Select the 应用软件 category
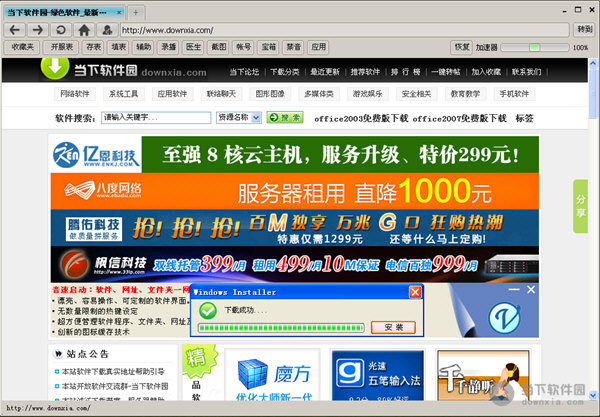 tap(172, 94)
